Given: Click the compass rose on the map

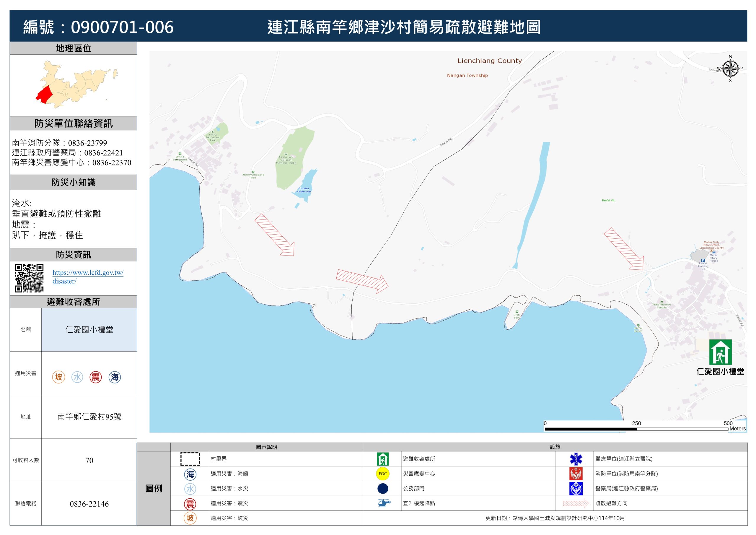Looking at the screenshot, I should click(x=730, y=69).
